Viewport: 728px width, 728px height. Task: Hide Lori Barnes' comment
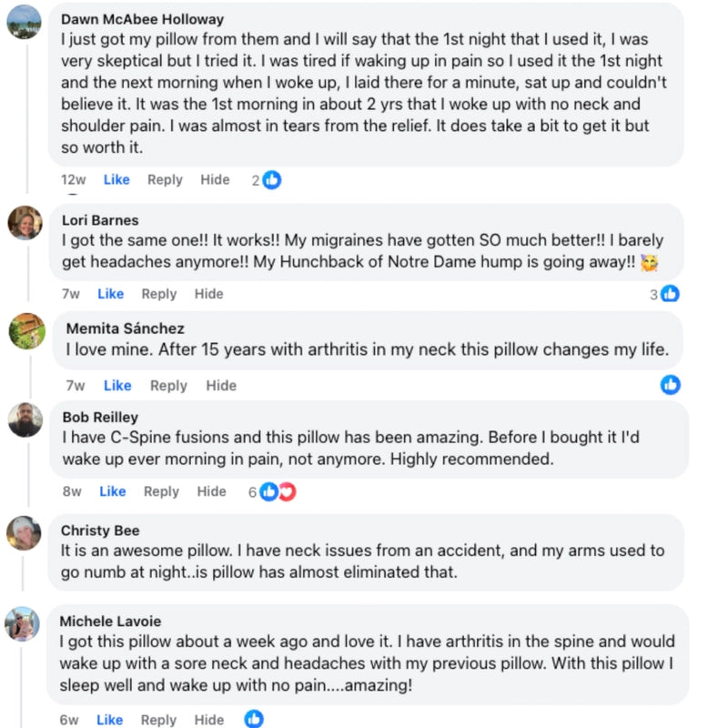click(x=208, y=294)
